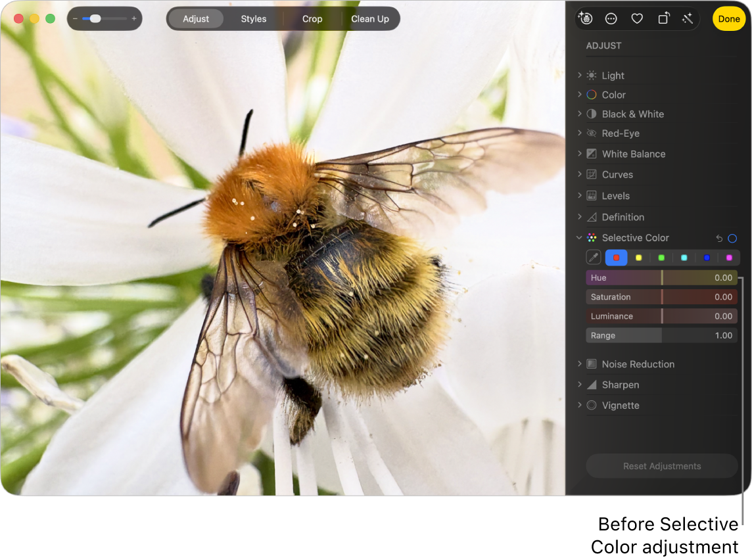Screen dimensions: 752x560
Task: Click the leftmost sparkle icon in the toolbar
Action: (x=585, y=19)
